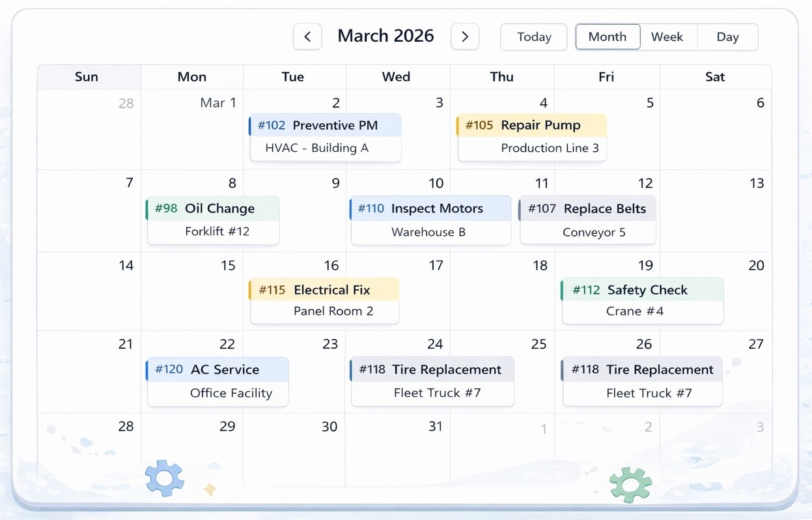This screenshot has height=520, width=812.
Task: Open work order #110 Inspect Motors
Action: pyautogui.click(x=430, y=220)
